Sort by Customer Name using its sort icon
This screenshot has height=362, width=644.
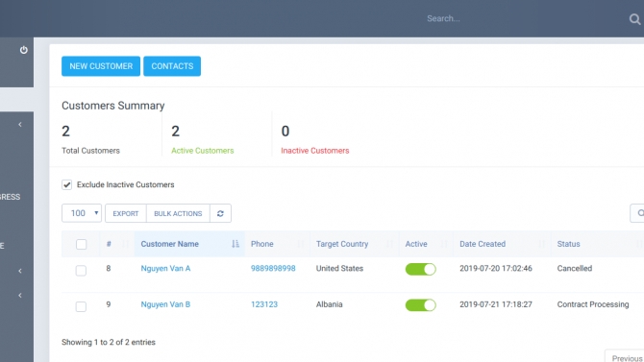235,244
